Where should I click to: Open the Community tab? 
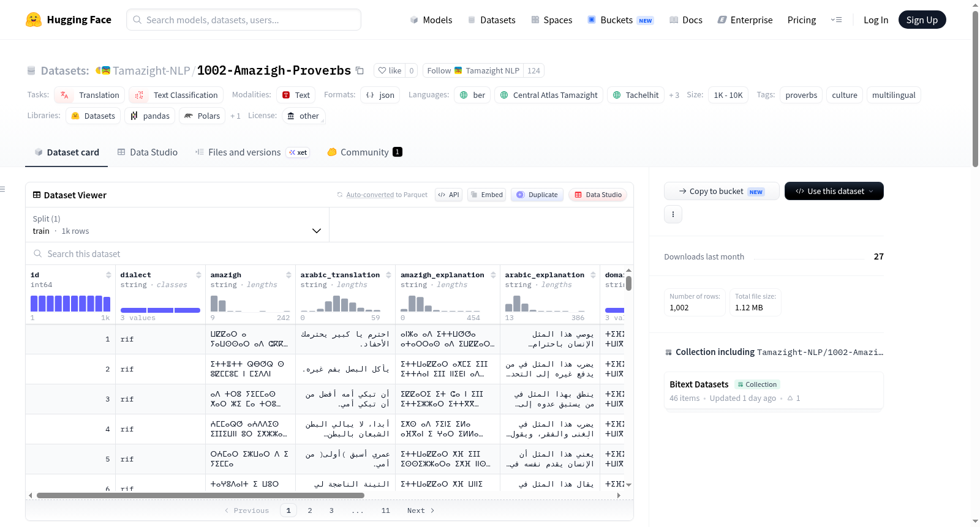click(x=364, y=152)
